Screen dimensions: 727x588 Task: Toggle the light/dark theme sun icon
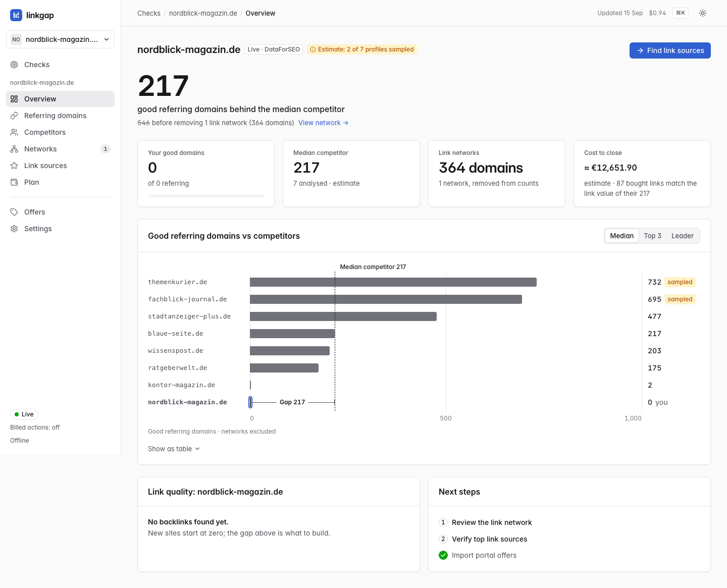[703, 13]
